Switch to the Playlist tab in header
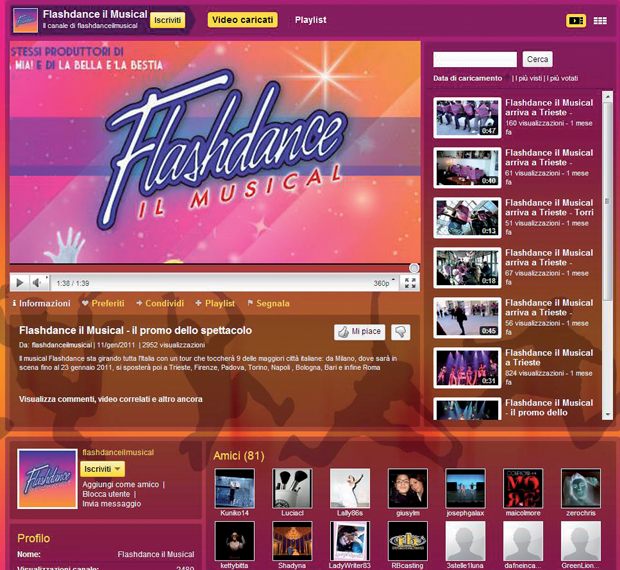 click(310, 20)
